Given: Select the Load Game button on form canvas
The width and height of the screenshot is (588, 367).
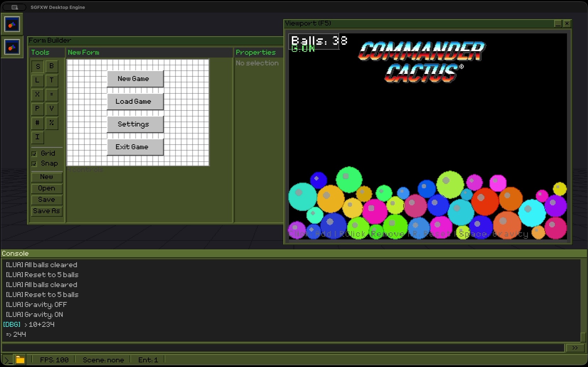Looking at the screenshot, I should point(135,101).
